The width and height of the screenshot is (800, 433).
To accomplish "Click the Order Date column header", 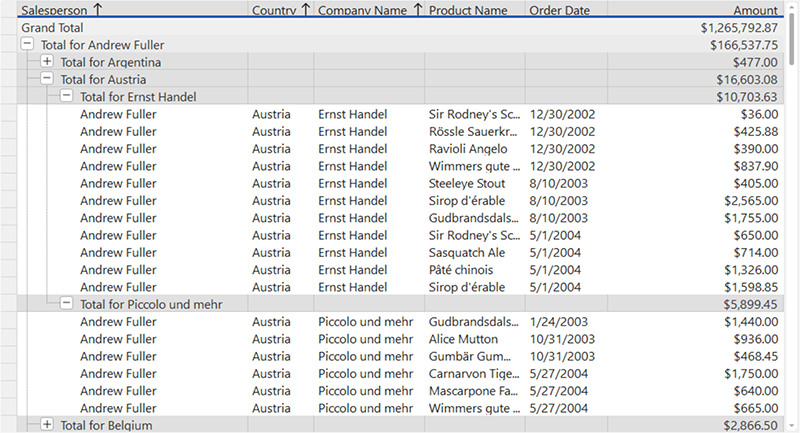I will 566,9.
